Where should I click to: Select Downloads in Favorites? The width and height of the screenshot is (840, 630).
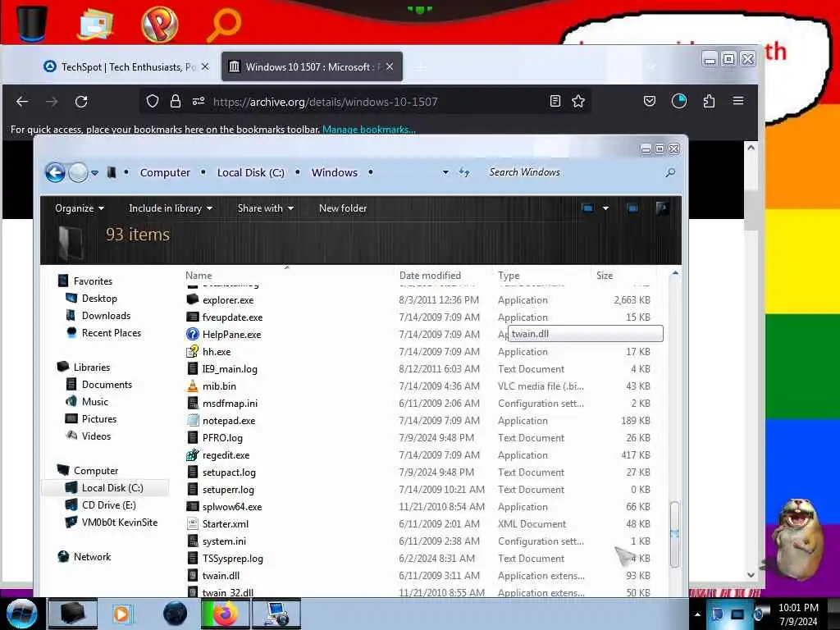(x=106, y=316)
